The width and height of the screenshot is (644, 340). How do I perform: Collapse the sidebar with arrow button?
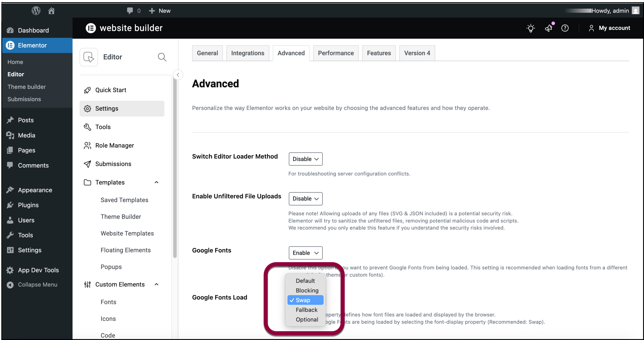point(178,75)
